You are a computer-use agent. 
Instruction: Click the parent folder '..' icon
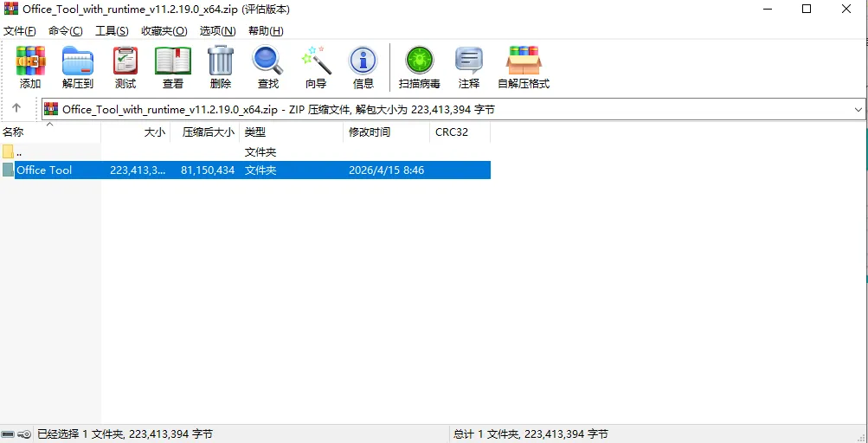click(x=8, y=151)
